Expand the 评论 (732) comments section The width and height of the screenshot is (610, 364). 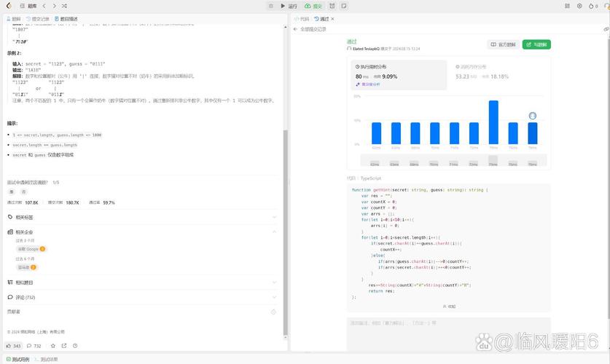tap(142, 297)
